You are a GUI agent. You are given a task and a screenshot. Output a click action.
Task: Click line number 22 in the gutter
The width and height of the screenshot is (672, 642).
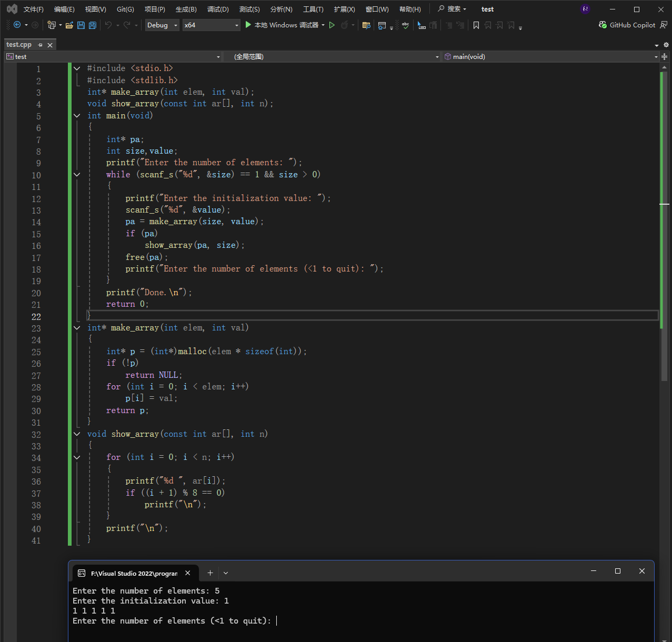36,317
